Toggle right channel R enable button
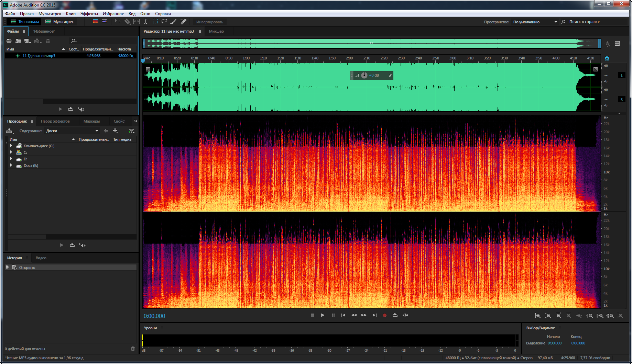Image resolution: width=632 pixels, height=364 pixels. pos(621,99)
